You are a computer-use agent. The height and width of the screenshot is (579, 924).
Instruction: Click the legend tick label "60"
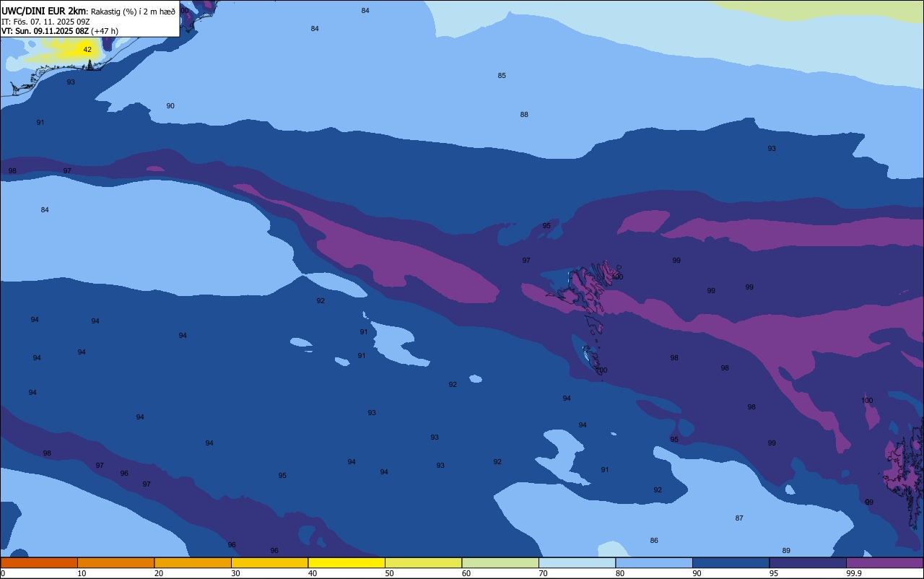pos(466,573)
